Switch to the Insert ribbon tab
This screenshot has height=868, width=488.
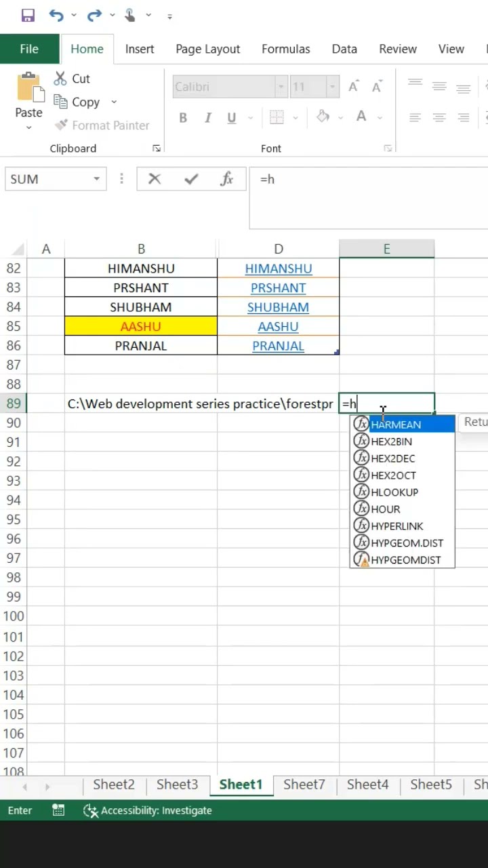(x=140, y=49)
